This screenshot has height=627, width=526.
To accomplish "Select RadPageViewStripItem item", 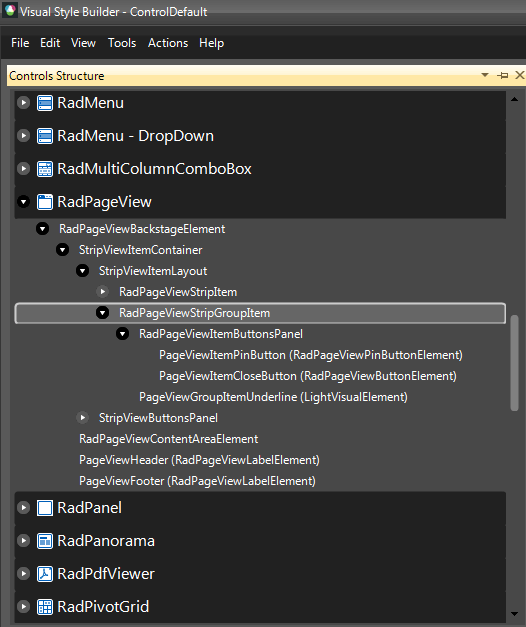I will click(x=178, y=292).
